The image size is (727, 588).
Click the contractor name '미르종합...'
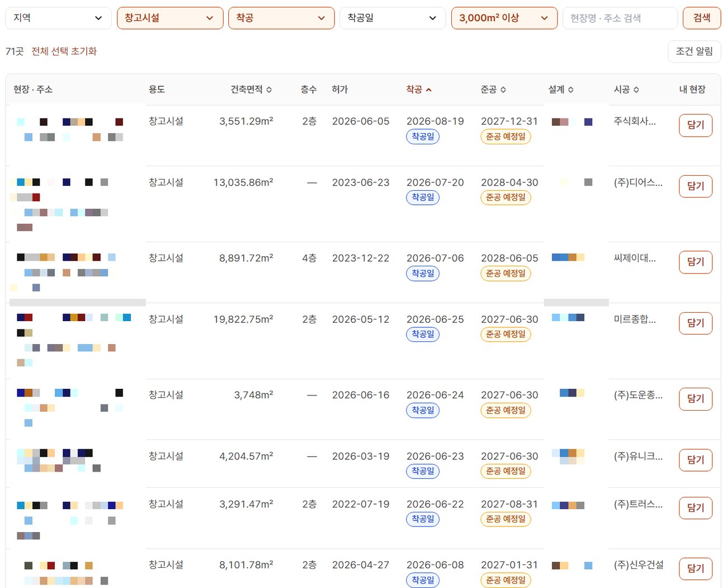[x=635, y=319]
